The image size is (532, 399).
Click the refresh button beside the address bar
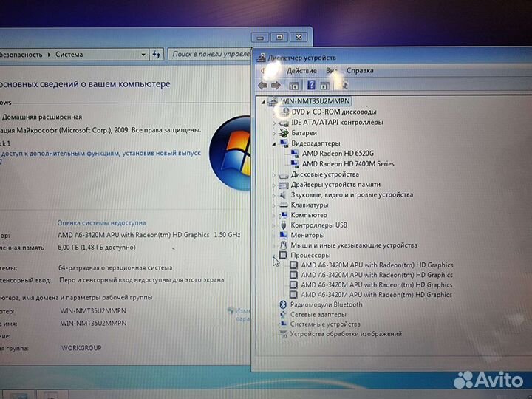(157, 55)
